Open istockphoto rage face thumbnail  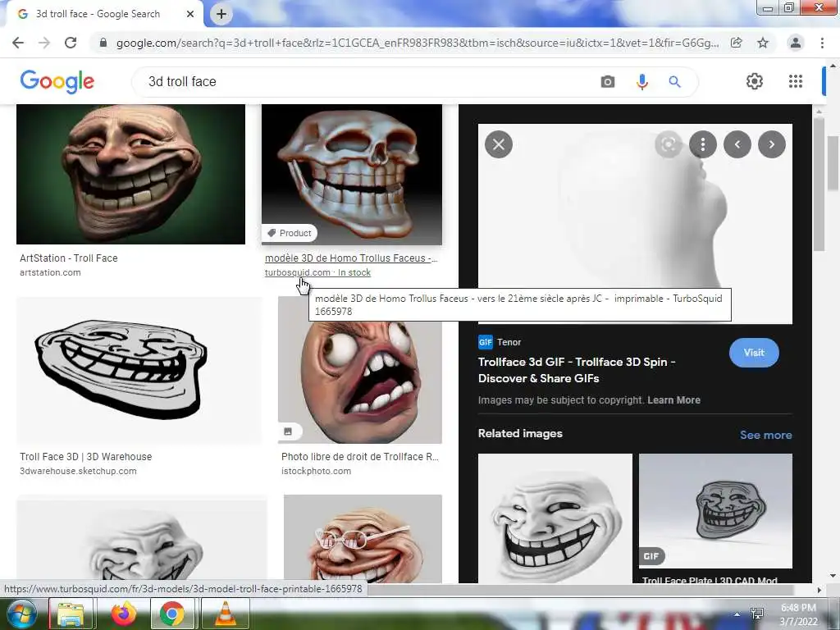pos(360,370)
